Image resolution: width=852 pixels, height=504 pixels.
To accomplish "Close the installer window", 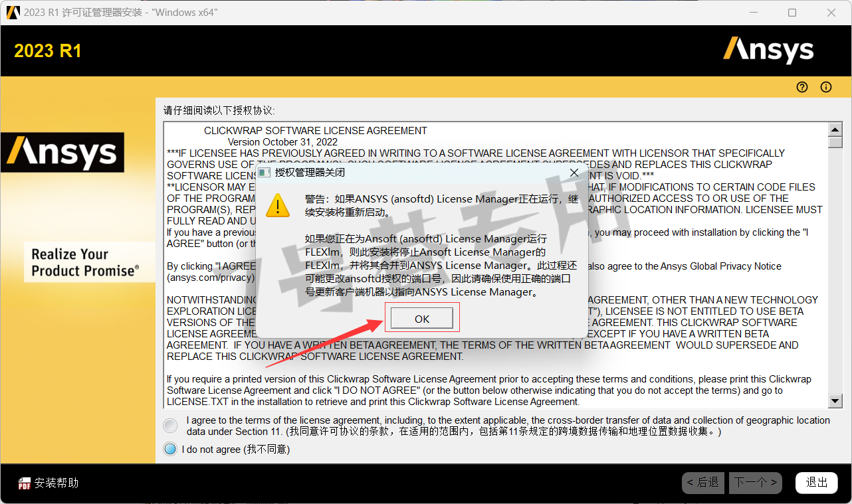I will [831, 13].
